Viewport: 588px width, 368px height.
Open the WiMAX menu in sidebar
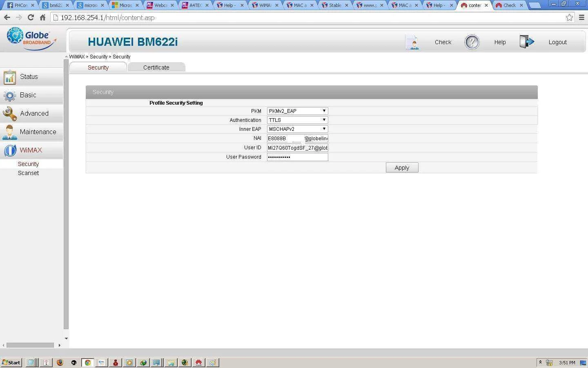coord(31,150)
